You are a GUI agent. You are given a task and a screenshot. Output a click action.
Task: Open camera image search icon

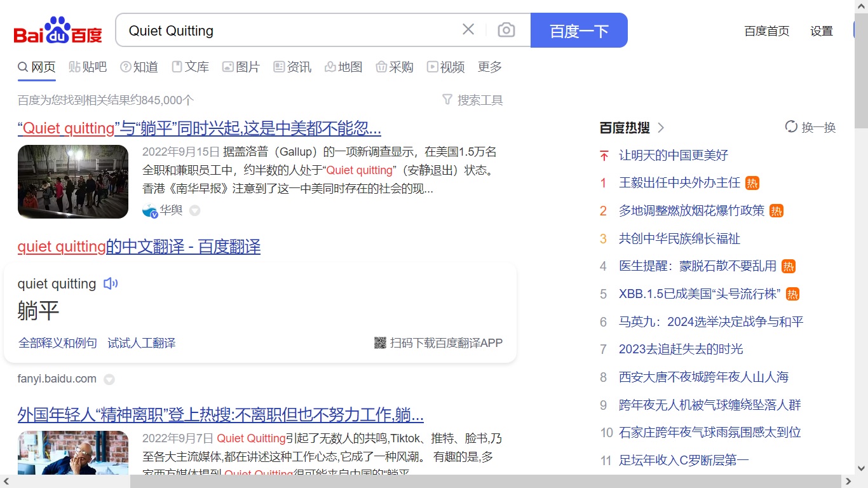(506, 30)
